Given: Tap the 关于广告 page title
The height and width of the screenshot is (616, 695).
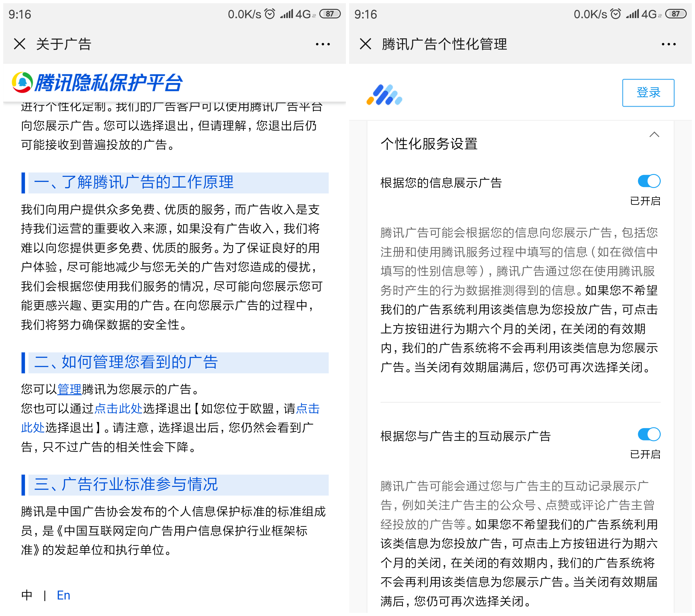Looking at the screenshot, I should [x=64, y=44].
